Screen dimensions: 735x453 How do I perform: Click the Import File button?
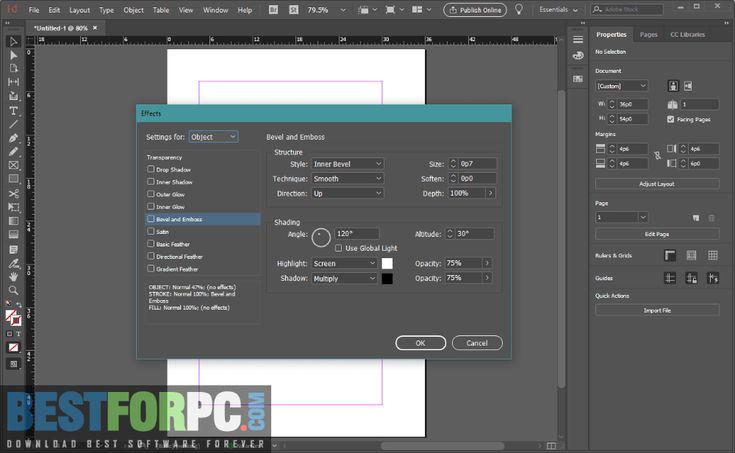pyautogui.click(x=657, y=310)
